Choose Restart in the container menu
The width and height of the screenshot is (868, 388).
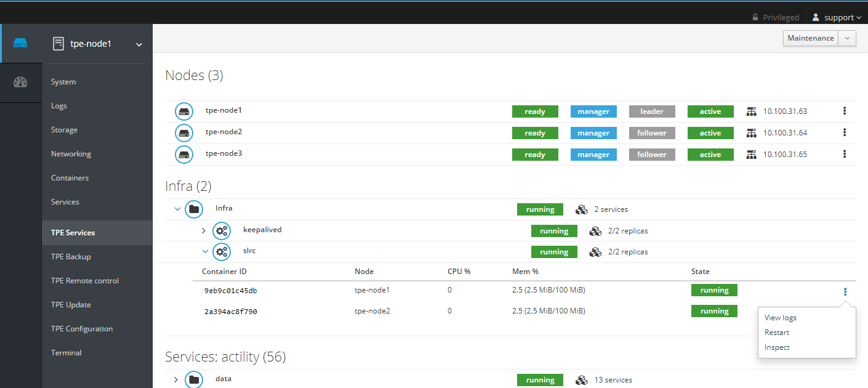[777, 333]
